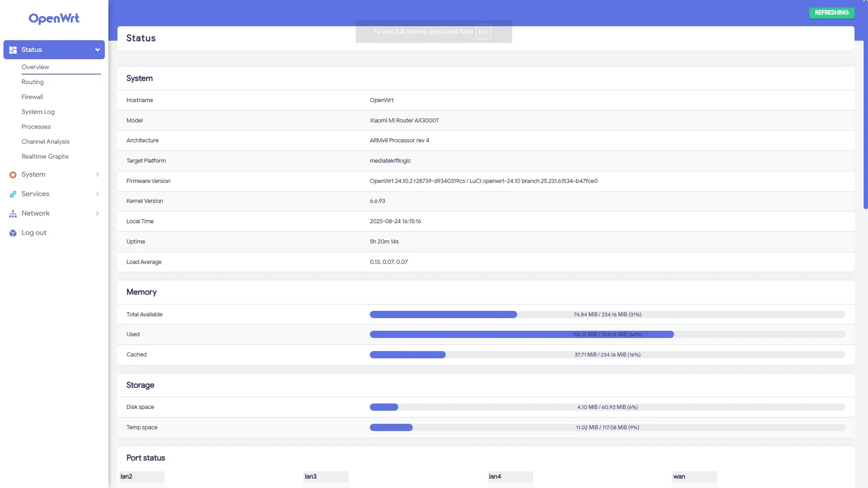
Task: Expand the System menu arrow
Action: point(97,174)
